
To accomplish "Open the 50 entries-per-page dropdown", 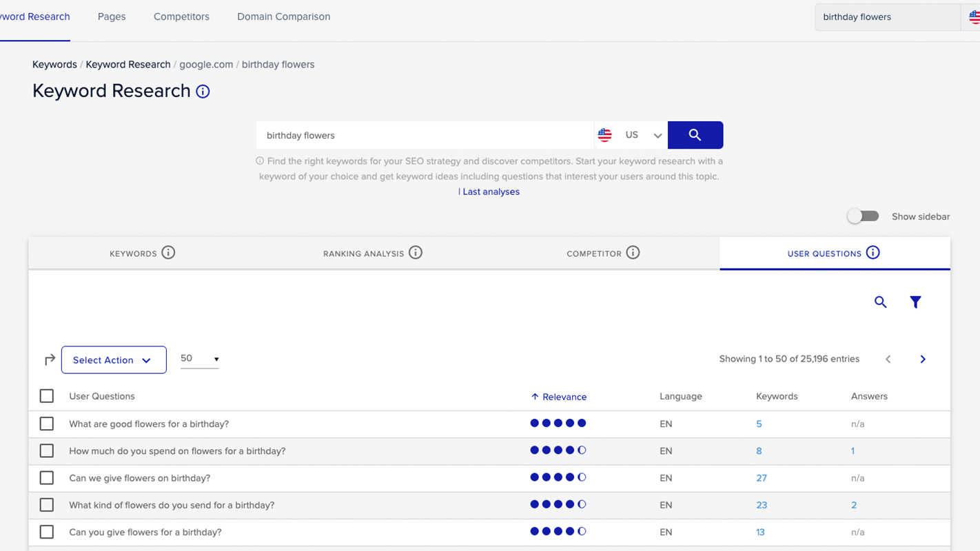I will pos(199,359).
